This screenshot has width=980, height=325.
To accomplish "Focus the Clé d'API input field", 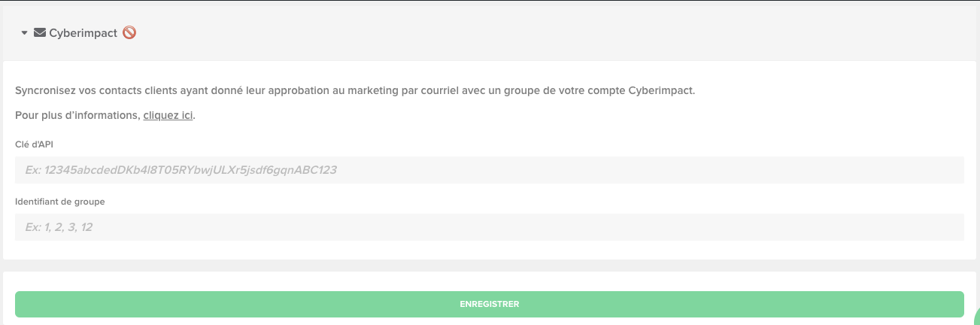I will 489,170.
